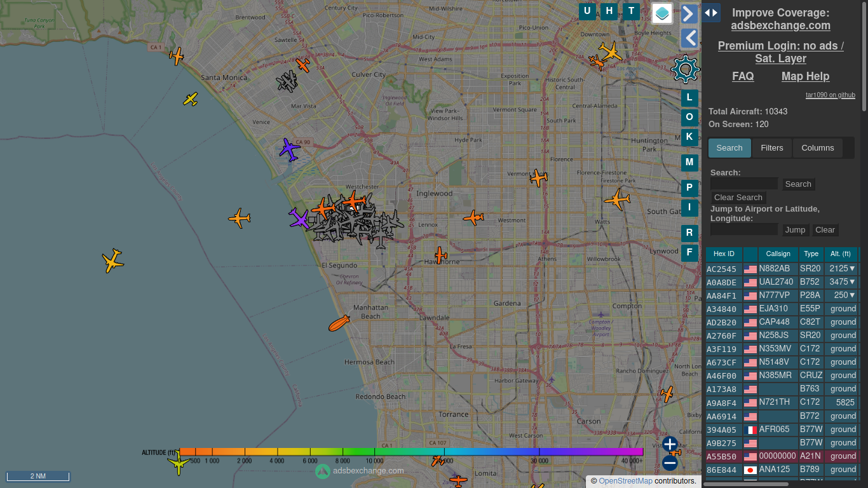868x488 pixels.
Task: Switch to the Columns tab
Action: [x=817, y=148]
